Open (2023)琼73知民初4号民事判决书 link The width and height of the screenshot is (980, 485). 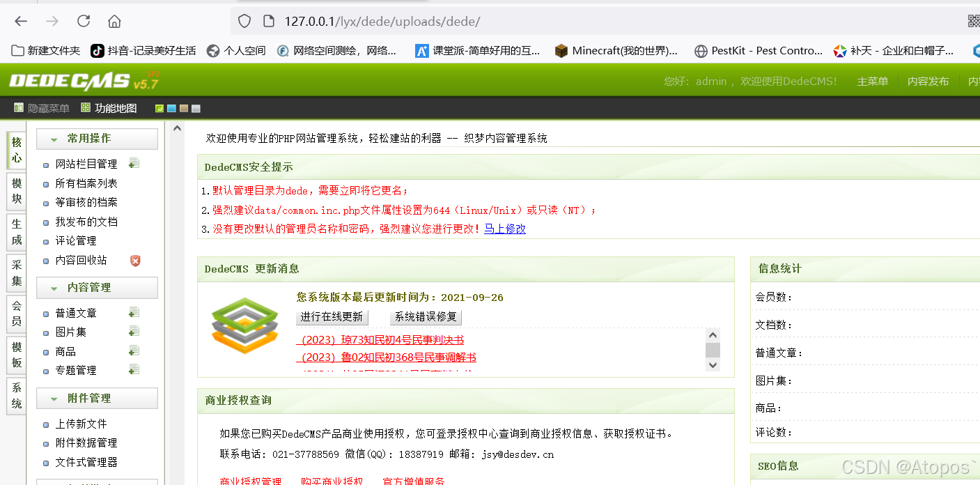[380, 339]
